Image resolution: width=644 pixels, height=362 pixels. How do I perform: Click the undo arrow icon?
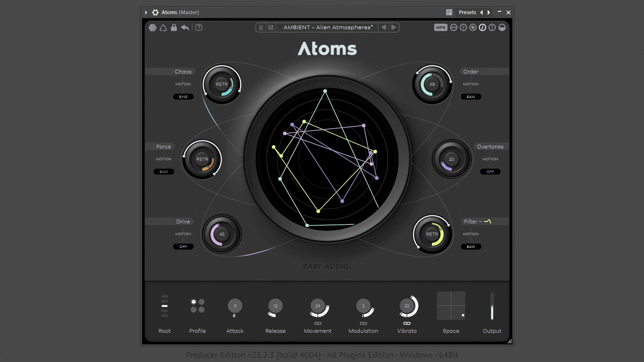click(x=185, y=27)
